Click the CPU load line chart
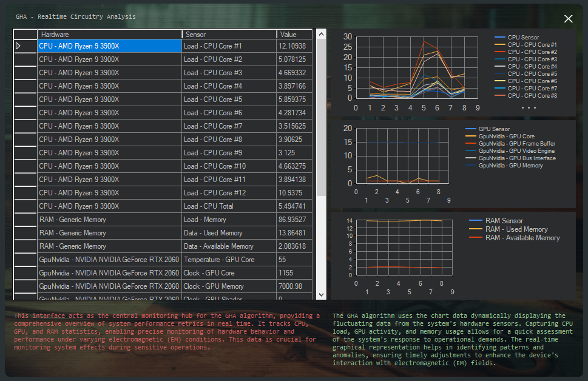This screenshot has height=381, width=588. point(417,67)
